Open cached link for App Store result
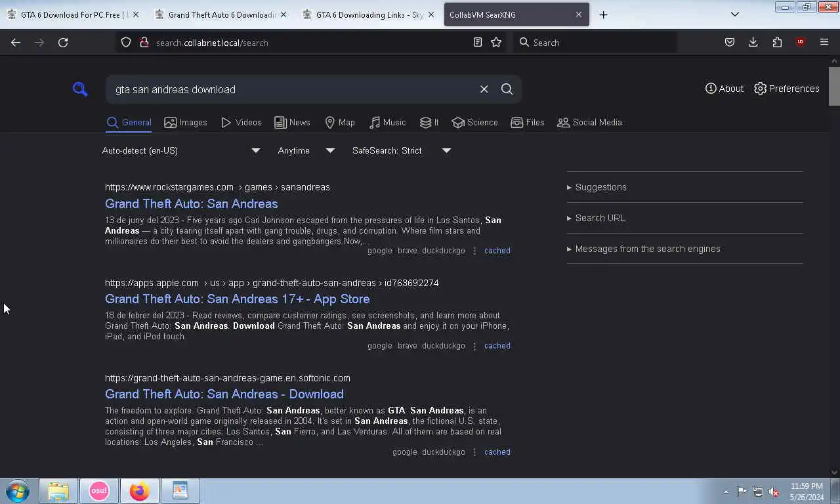The width and height of the screenshot is (840, 504). 497,346
